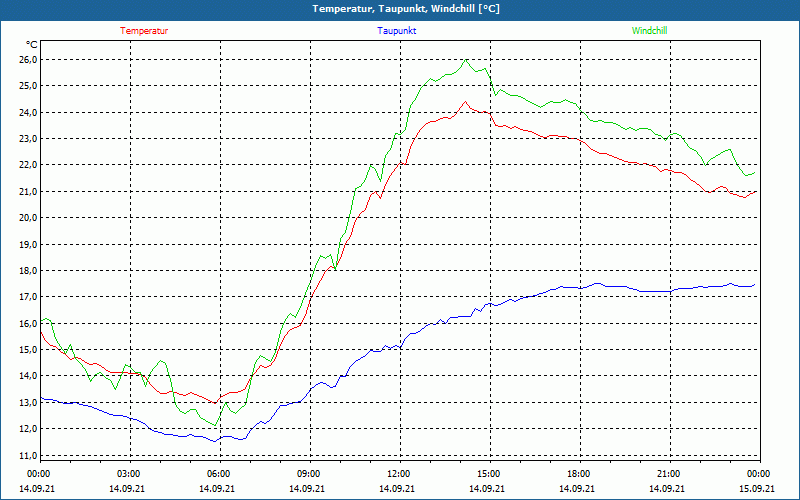Click the 15:00 time label on x-axis
The width and height of the screenshot is (800, 500).
[x=488, y=474]
